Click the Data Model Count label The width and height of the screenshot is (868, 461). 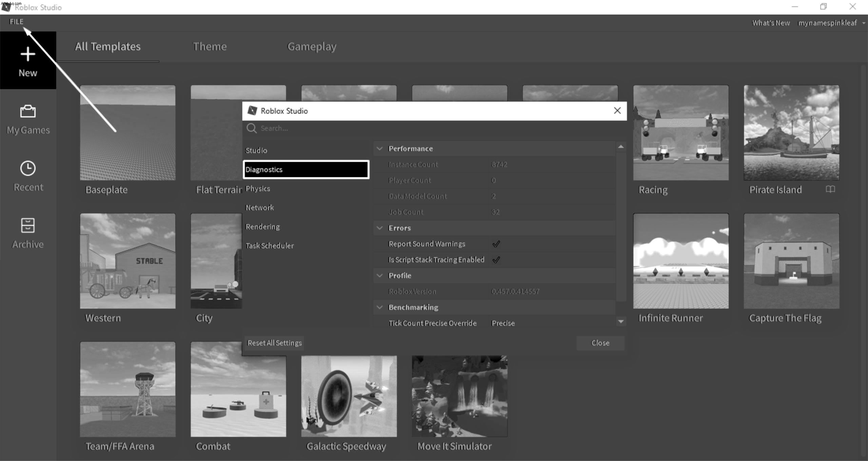417,196
